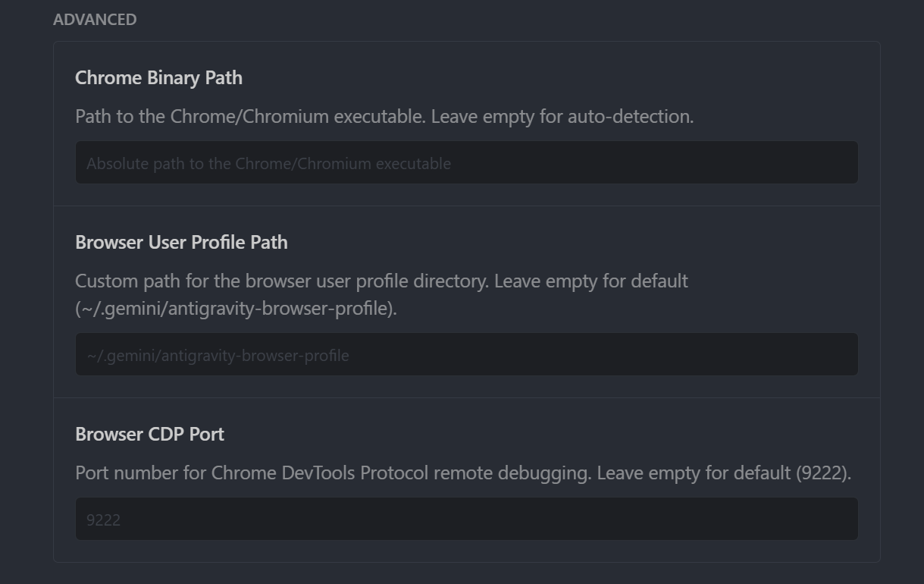Click the profile directory description text
This screenshot has width=924, height=584.
point(381,281)
